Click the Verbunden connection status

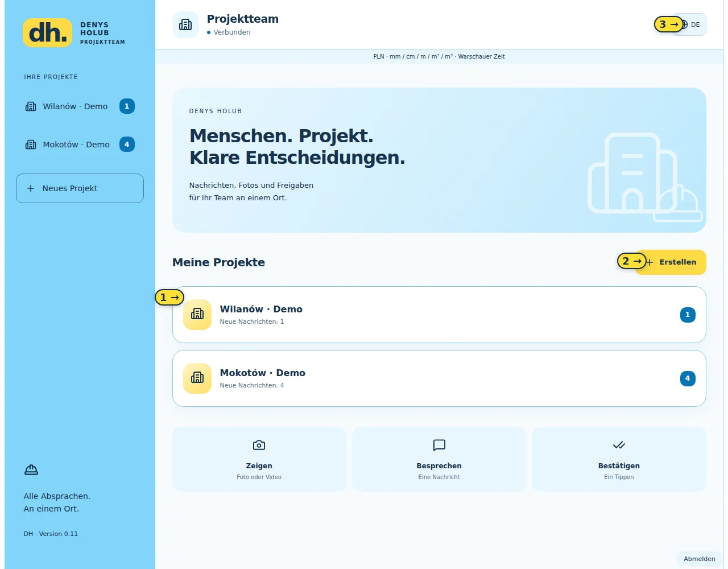229,32
